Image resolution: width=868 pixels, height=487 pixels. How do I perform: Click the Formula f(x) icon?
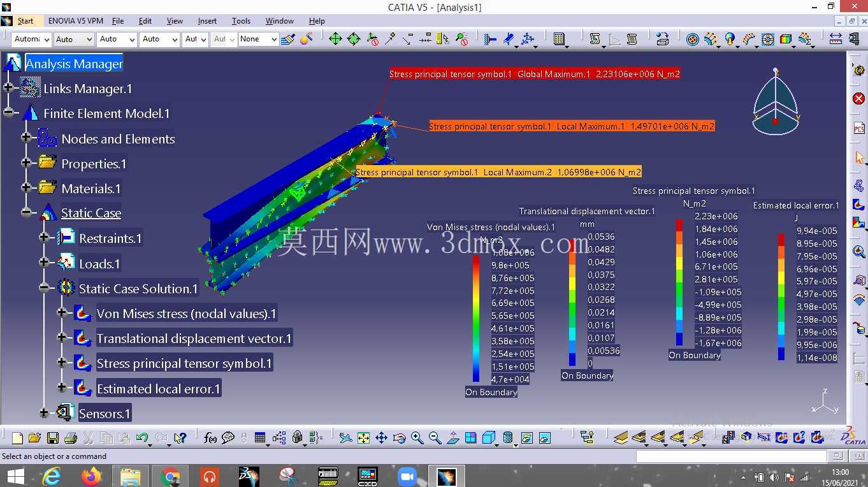pyautogui.click(x=210, y=437)
